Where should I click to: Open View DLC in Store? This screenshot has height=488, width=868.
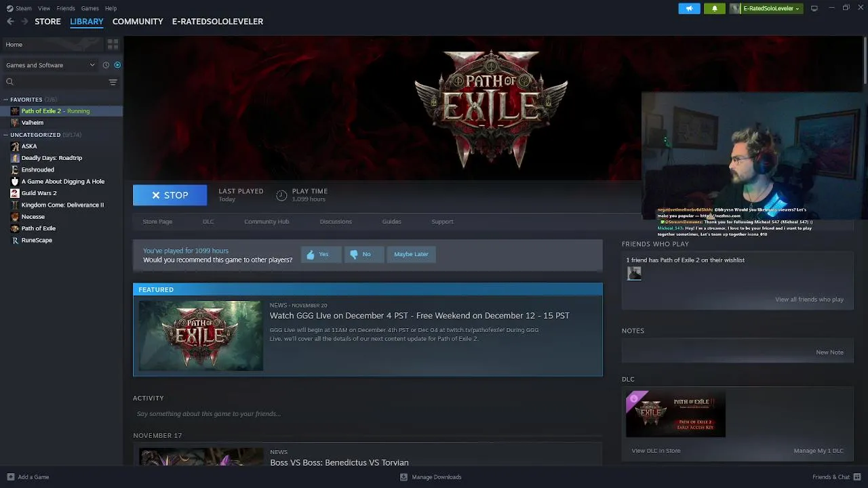tap(656, 451)
